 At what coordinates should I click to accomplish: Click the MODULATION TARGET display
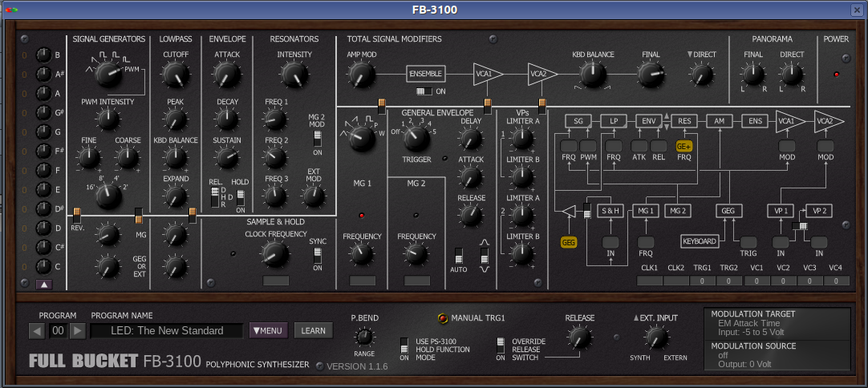[777, 323]
